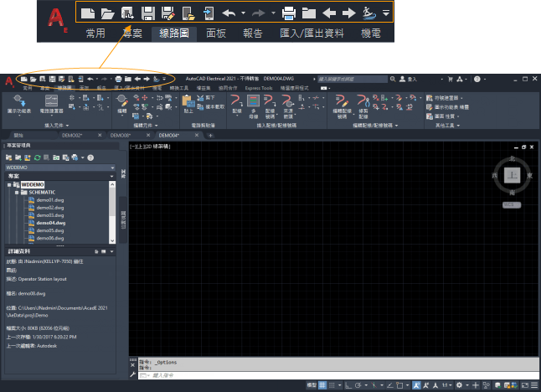Open the Edit Wire Number (編輯配線號碼) tool
The height and width of the screenshot is (392, 541).
point(342,106)
